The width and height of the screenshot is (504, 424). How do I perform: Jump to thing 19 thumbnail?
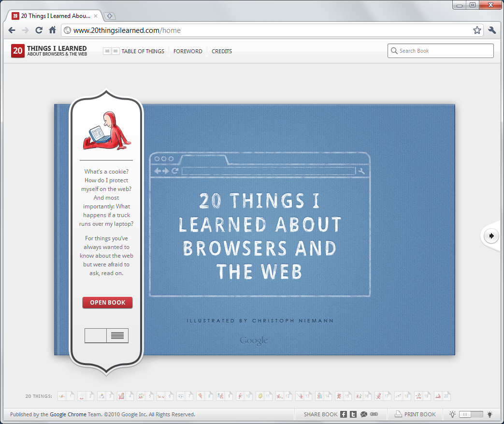click(x=423, y=396)
